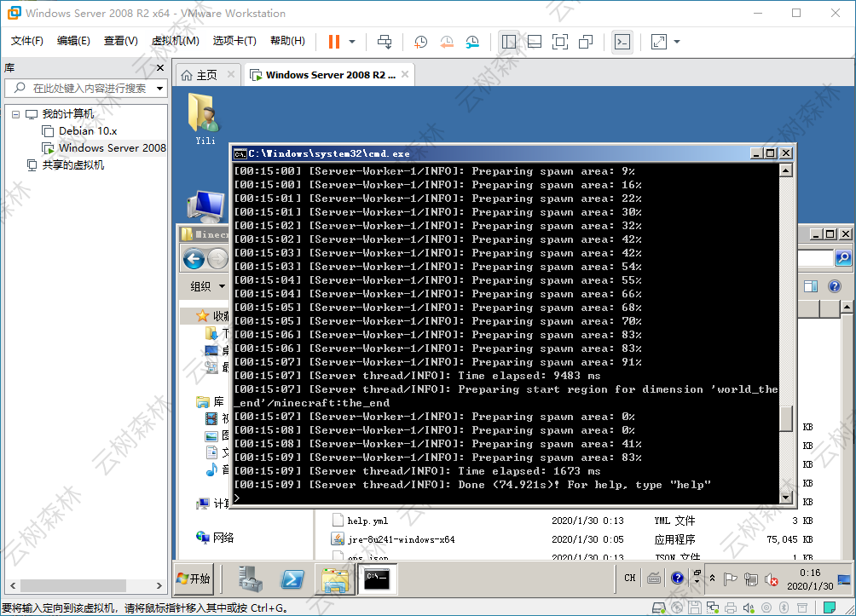
Task: Select the Yili folder desktop icon
Action: point(205,119)
